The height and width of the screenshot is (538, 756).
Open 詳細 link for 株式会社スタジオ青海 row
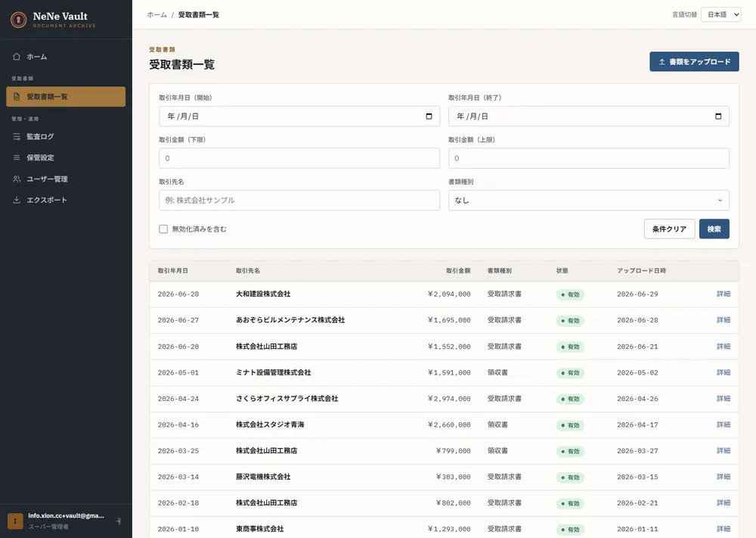pos(723,424)
